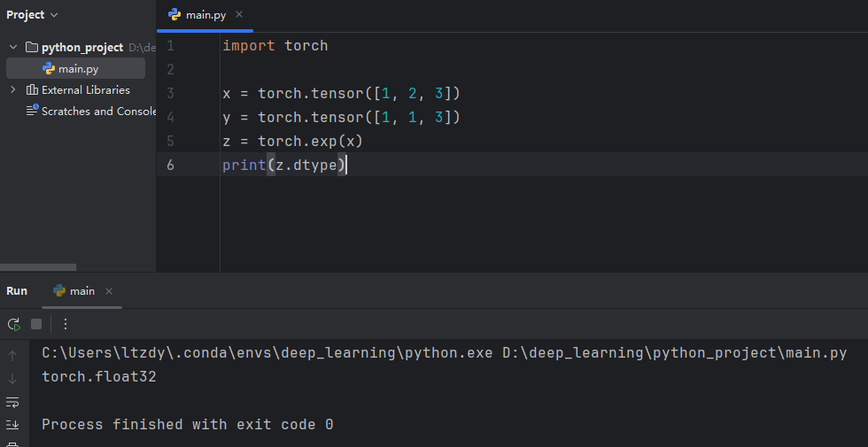
Task: Click the Python icon on main.py tab
Action: point(174,15)
